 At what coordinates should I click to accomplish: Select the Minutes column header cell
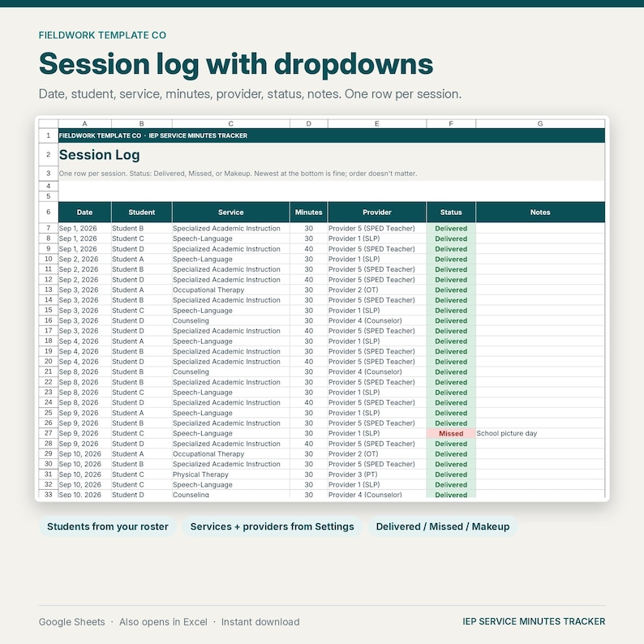[308, 212]
